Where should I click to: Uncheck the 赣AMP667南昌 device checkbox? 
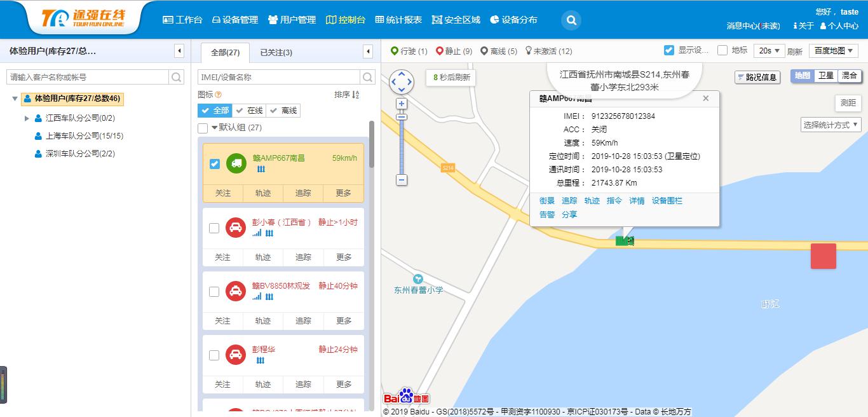click(x=215, y=164)
